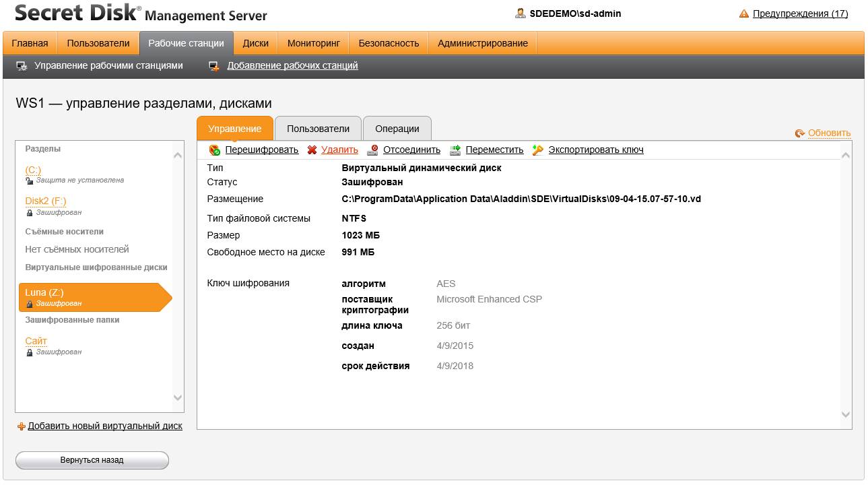The image size is (868, 485).
Task: Click the plus icon for adding virtual disk
Action: click(x=22, y=426)
